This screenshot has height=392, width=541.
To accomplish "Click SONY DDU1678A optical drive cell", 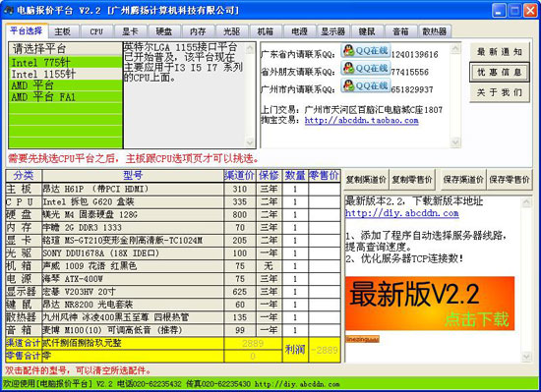I will (x=133, y=253).
